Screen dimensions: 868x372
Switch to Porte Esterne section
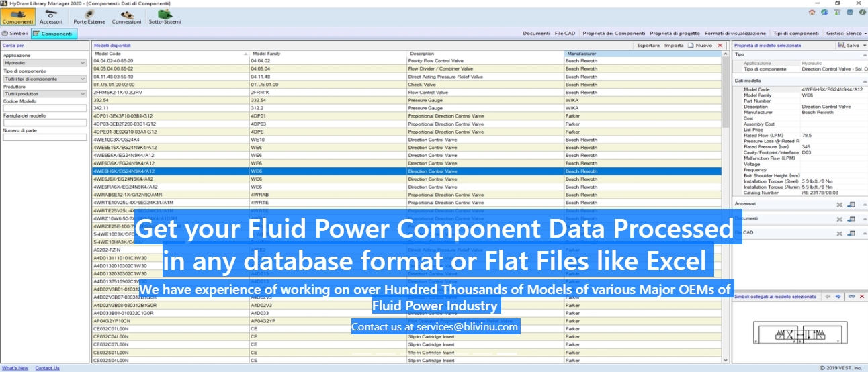pyautogui.click(x=89, y=17)
